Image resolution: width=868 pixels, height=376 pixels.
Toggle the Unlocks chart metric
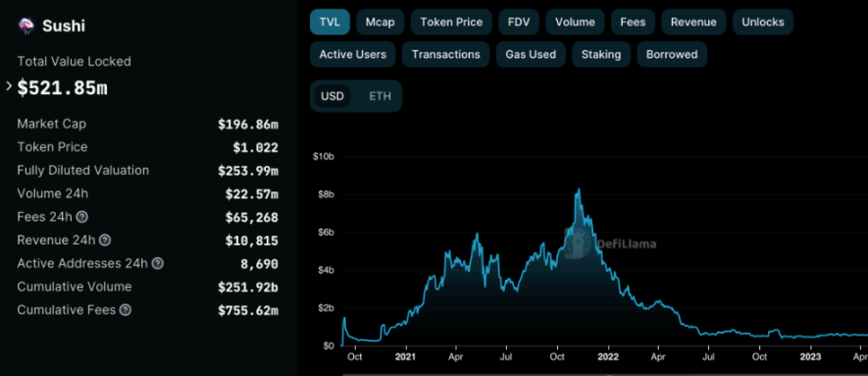763,23
